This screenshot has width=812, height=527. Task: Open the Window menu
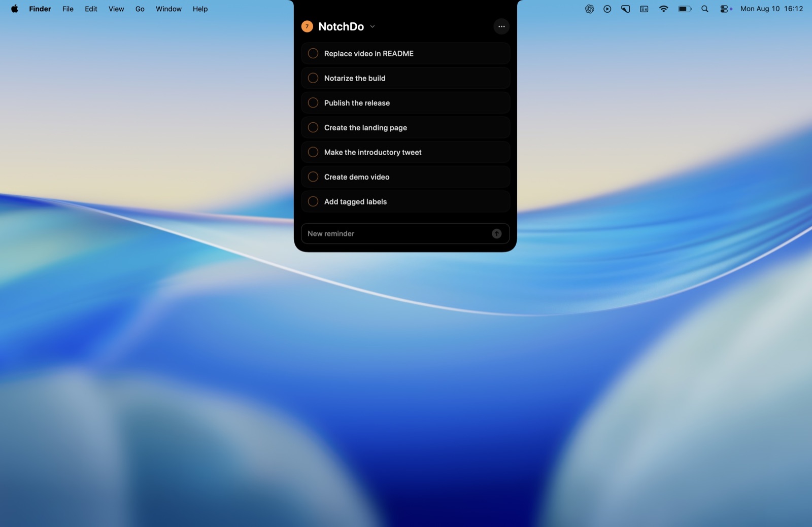coord(168,9)
